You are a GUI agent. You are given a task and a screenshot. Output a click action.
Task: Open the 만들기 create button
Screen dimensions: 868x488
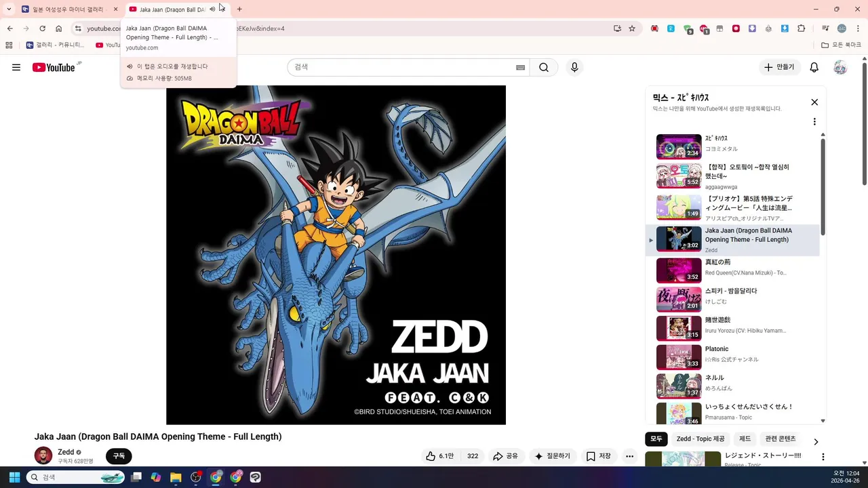point(779,67)
